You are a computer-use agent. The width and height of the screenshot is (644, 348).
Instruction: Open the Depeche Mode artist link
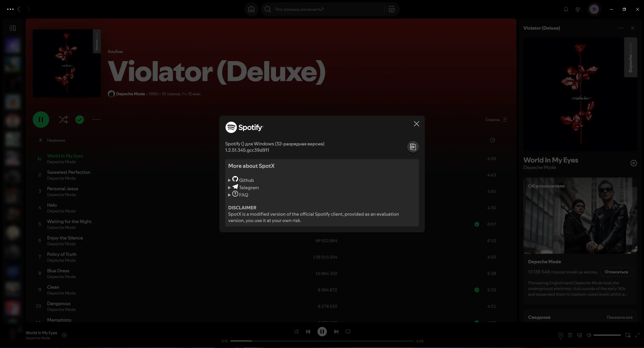click(x=130, y=94)
